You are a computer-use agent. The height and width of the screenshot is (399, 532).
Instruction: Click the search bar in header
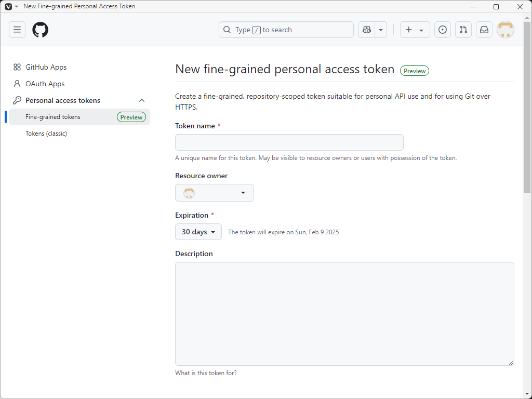pos(286,30)
